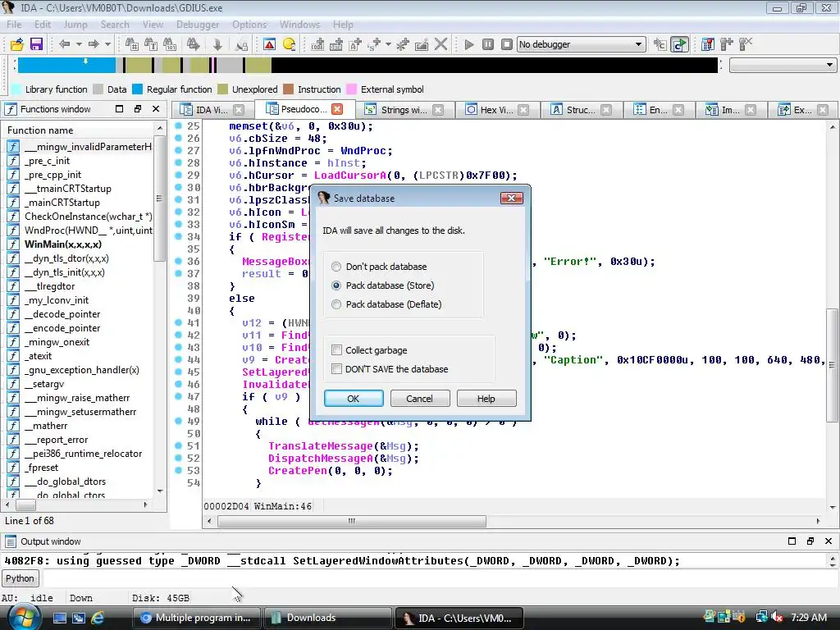840x630 pixels.
Task: Open the File menu
Action: [14, 25]
